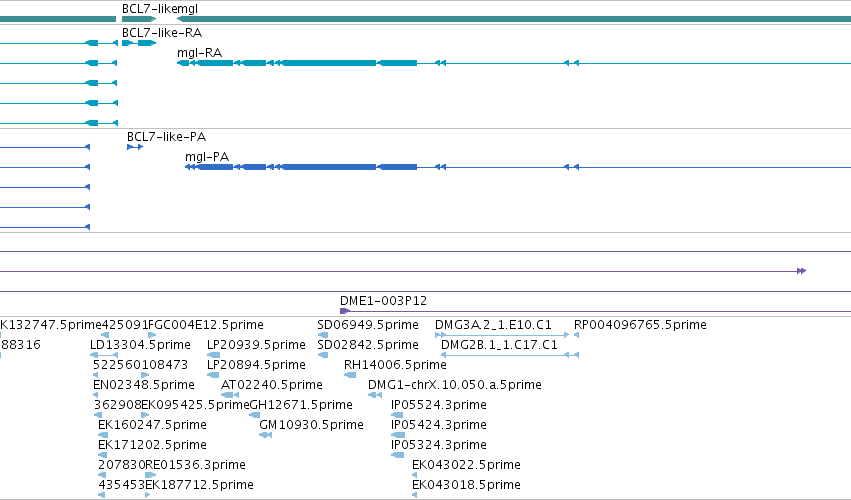The width and height of the screenshot is (851, 500).
Task: Open the IP05324.3prime EST label
Action: 439,445
